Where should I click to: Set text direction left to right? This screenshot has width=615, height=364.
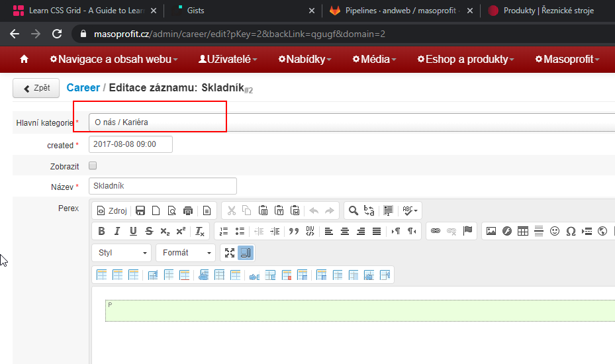click(396, 231)
